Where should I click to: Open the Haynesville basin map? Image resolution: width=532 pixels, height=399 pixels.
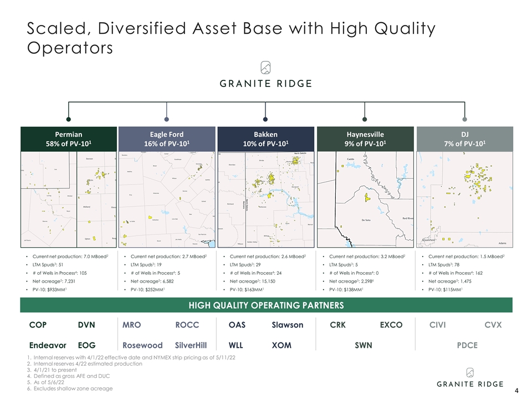tap(365, 199)
